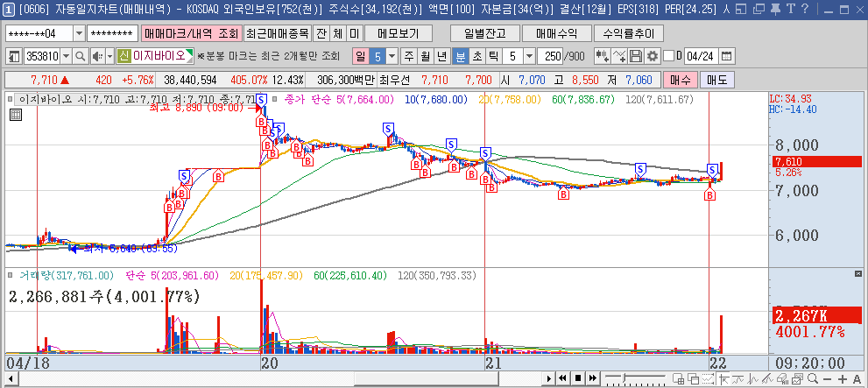Click the 매매마크/내역 조회 button
The width and height of the screenshot is (868, 388).
pos(192,33)
